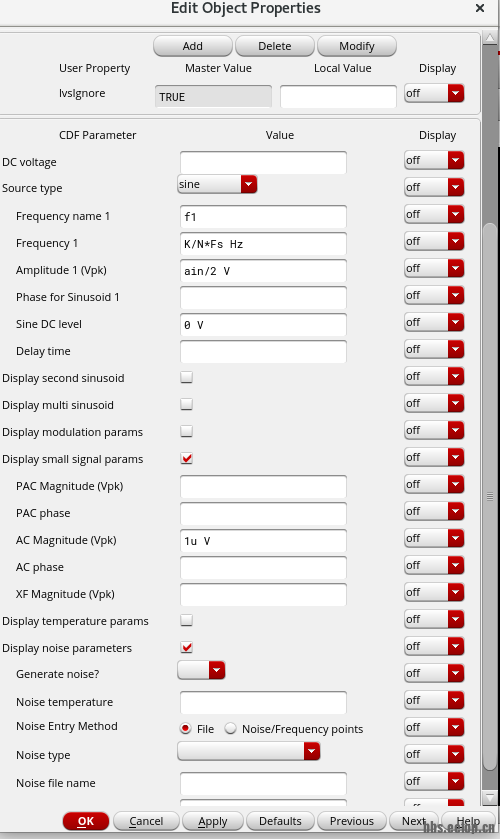
Task: Confirm with the OK button
Action: click(x=86, y=821)
